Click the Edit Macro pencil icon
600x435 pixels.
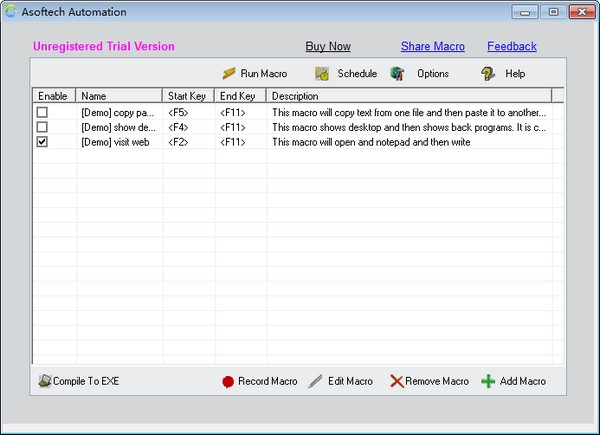click(316, 381)
